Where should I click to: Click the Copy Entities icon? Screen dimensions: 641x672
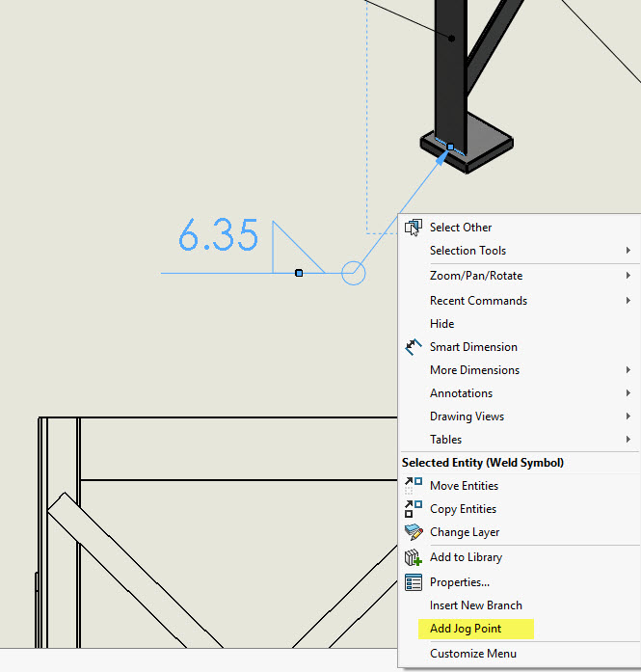414,509
